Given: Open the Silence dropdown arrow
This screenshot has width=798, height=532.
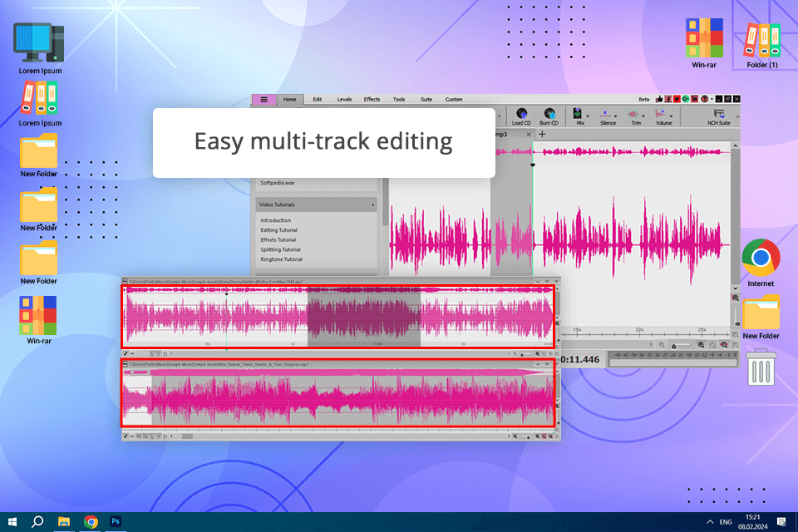Looking at the screenshot, I should pyautogui.click(x=616, y=116).
